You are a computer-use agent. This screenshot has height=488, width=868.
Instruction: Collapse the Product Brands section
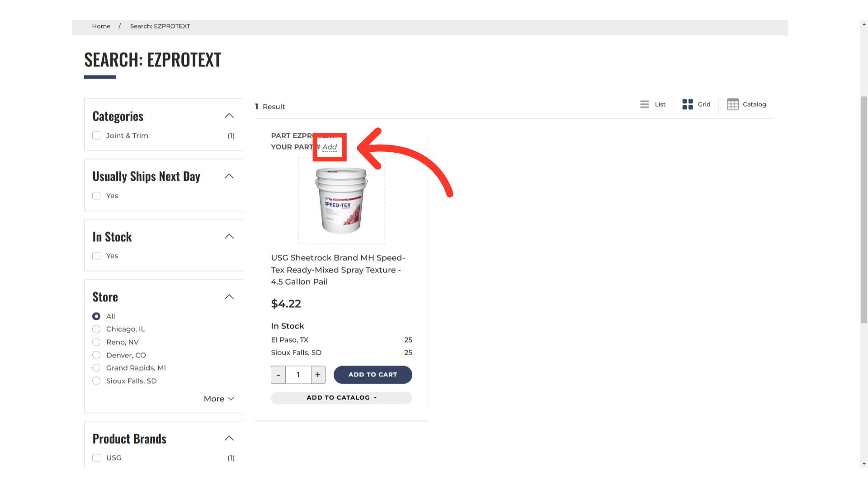coord(229,438)
